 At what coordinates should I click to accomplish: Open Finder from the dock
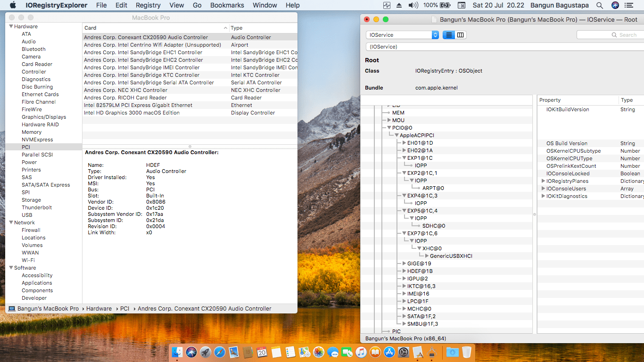[x=177, y=352]
